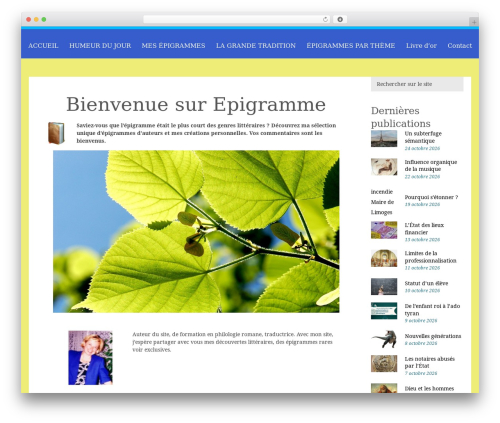
Task: Click thumbnail for Limites de la professionnalisation
Action: click(x=384, y=258)
